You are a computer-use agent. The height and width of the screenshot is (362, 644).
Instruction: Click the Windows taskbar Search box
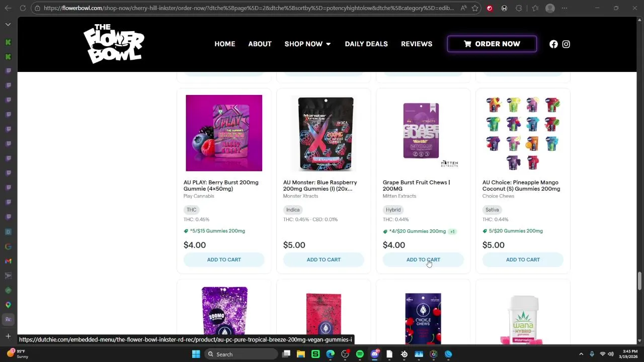pos(242,354)
